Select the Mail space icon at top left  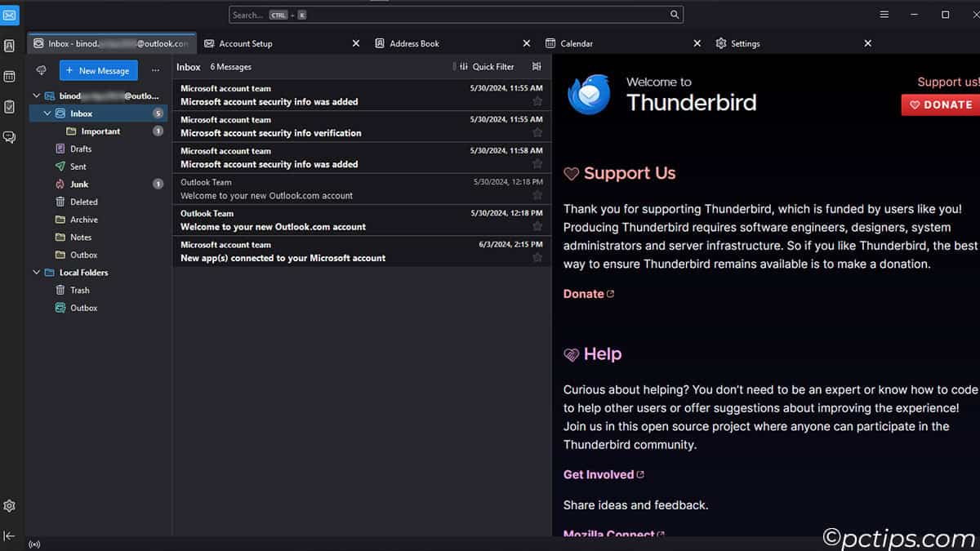[x=10, y=15]
